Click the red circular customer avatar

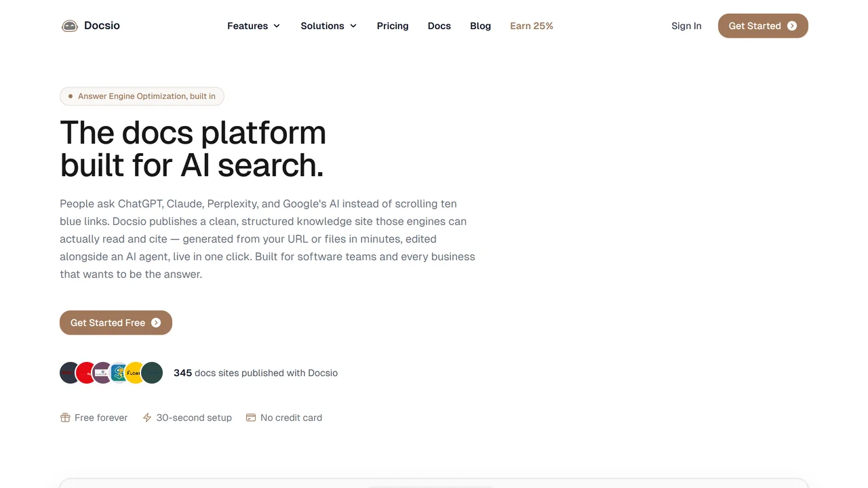[86, 373]
